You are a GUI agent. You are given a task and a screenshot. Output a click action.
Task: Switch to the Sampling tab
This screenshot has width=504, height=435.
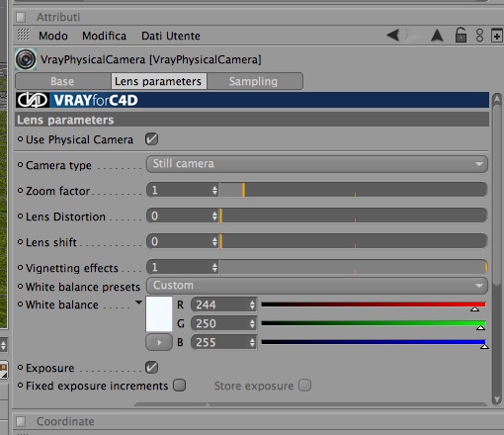(x=254, y=81)
